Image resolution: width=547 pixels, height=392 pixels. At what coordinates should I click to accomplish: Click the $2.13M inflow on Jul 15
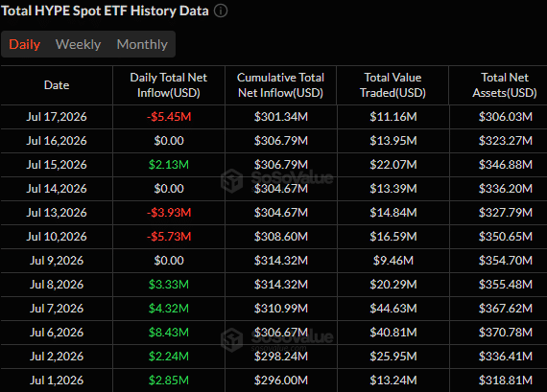[x=169, y=165]
